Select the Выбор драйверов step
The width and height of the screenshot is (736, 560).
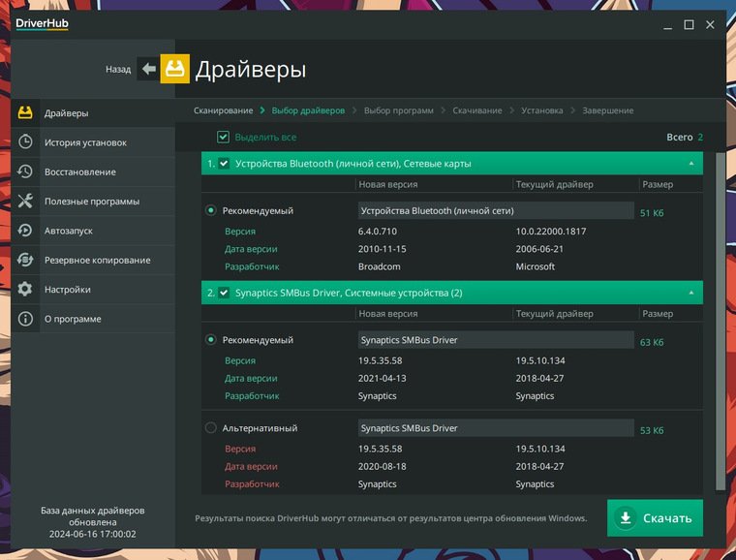point(308,110)
